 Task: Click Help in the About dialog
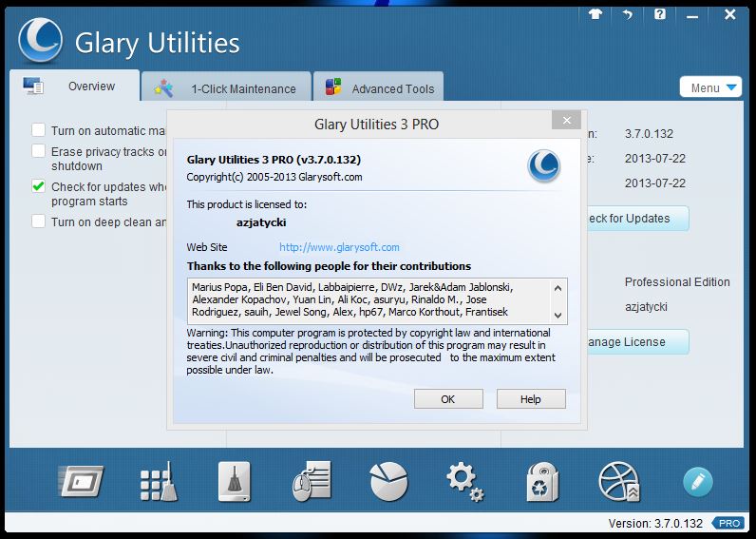(531, 399)
